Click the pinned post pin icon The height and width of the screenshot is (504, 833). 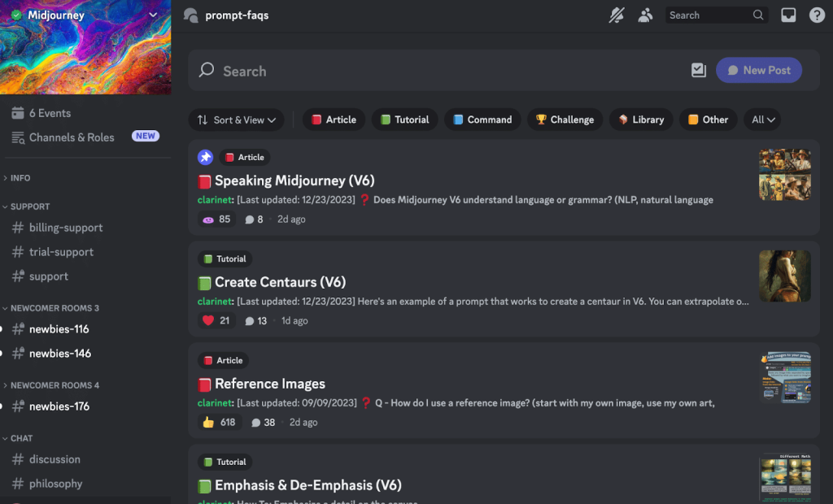[206, 157]
